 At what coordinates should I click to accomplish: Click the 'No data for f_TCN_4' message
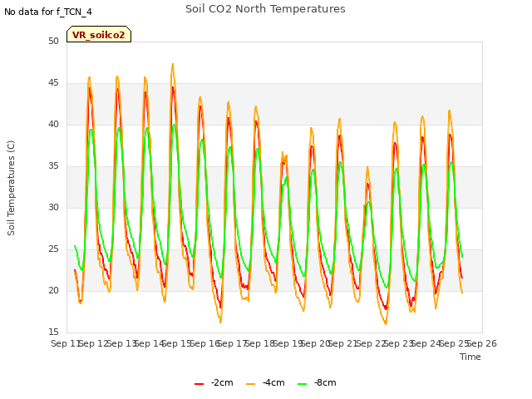pos(48,12)
